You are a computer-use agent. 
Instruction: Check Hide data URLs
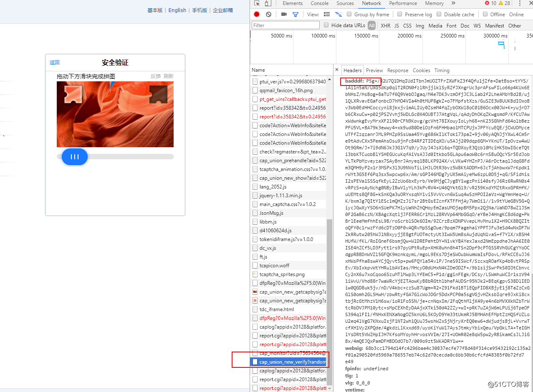point(326,25)
